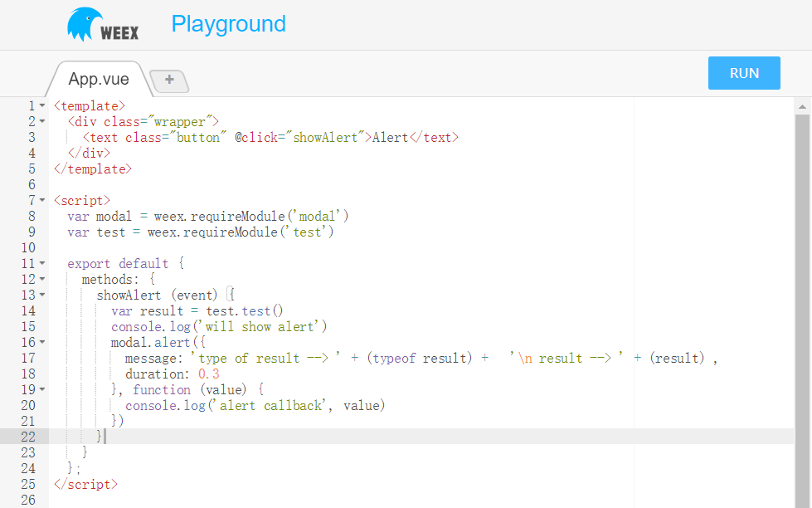Collapse the div wrapper fold arrow on line 2

(42, 121)
